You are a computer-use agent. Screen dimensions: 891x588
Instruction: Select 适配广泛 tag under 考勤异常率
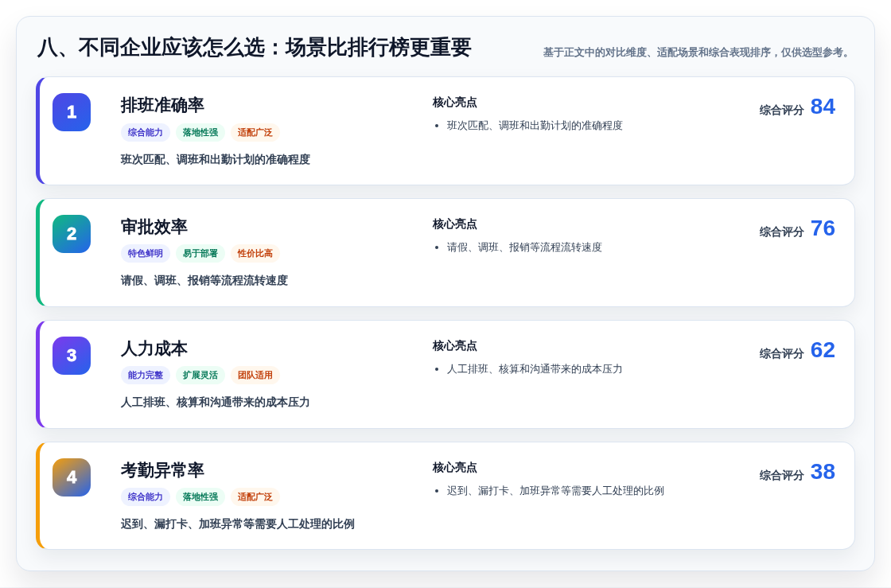pos(255,496)
